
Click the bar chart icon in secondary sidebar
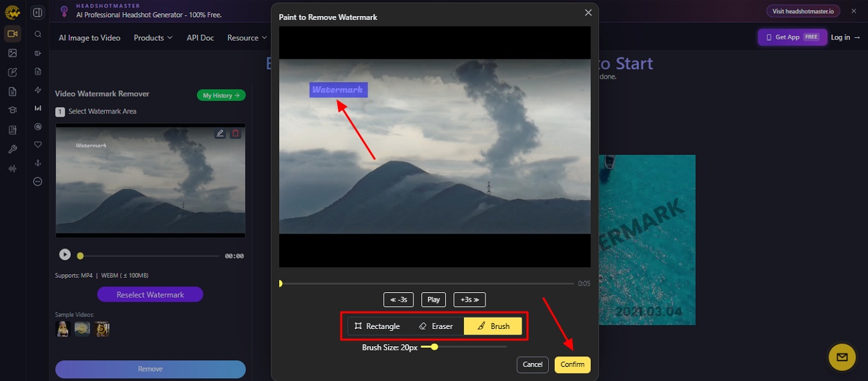37,108
